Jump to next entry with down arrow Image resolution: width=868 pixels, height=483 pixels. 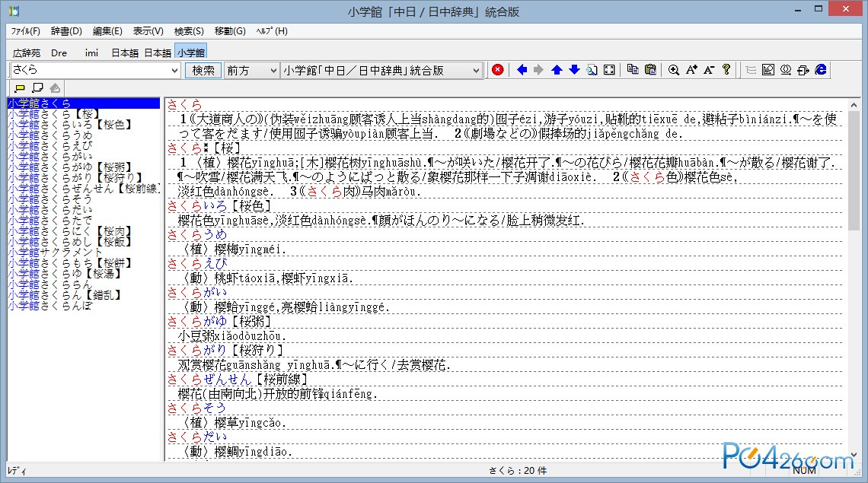pos(575,70)
